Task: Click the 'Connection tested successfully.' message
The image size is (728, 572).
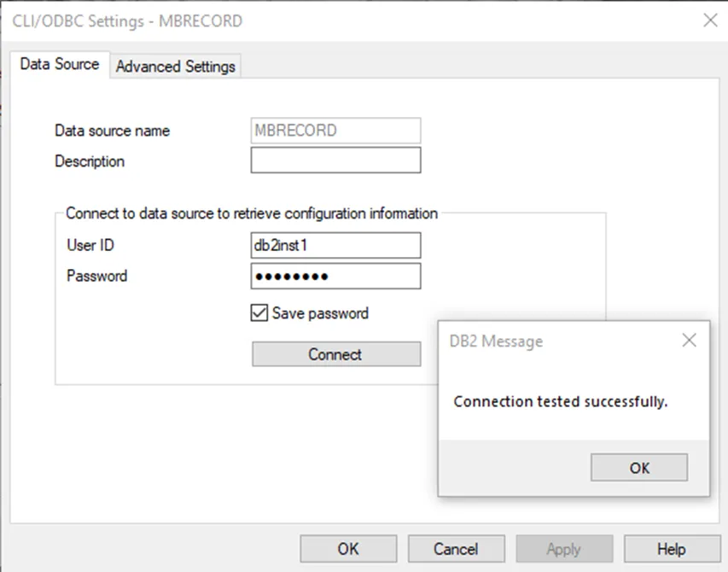Action: click(x=561, y=401)
